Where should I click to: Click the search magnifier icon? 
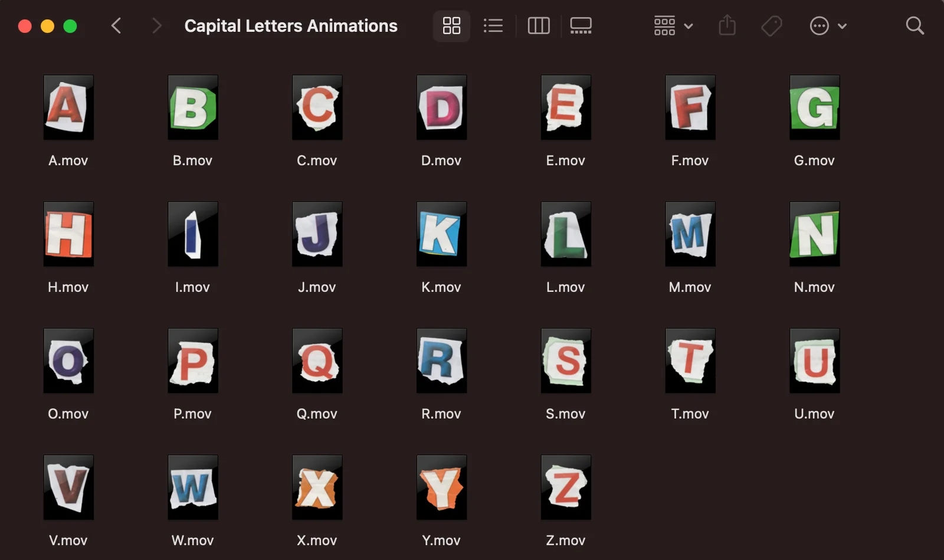914,26
